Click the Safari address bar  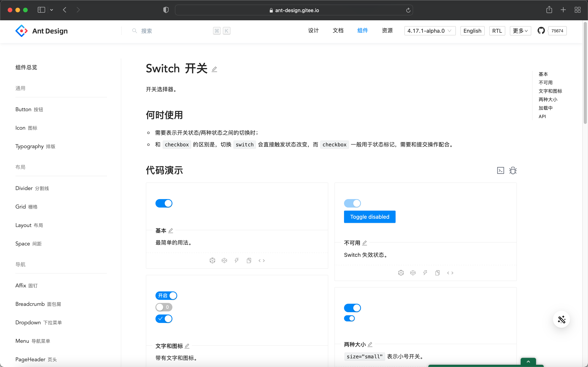[294, 10]
